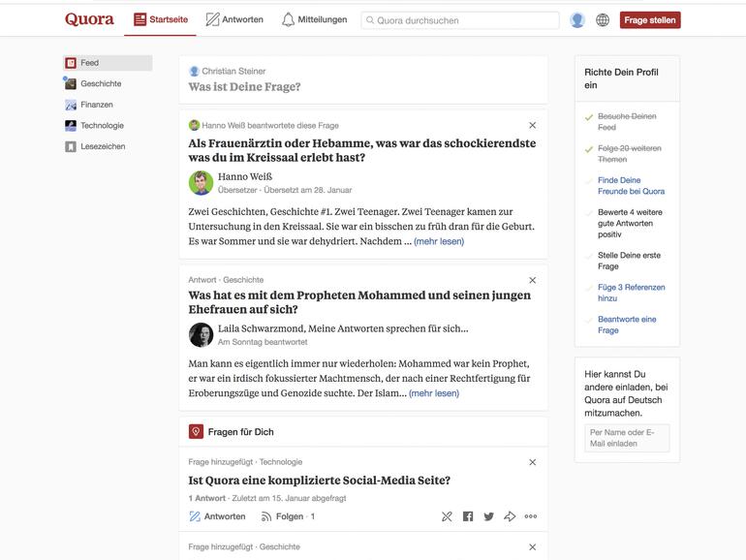The width and height of the screenshot is (746, 560).
Task: Click the share arrow icon
Action: point(510,516)
